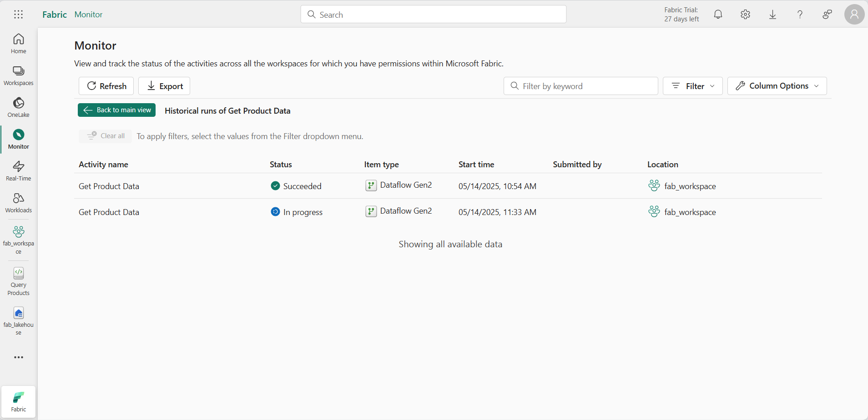Expand the Filter dropdown

point(693,86)
